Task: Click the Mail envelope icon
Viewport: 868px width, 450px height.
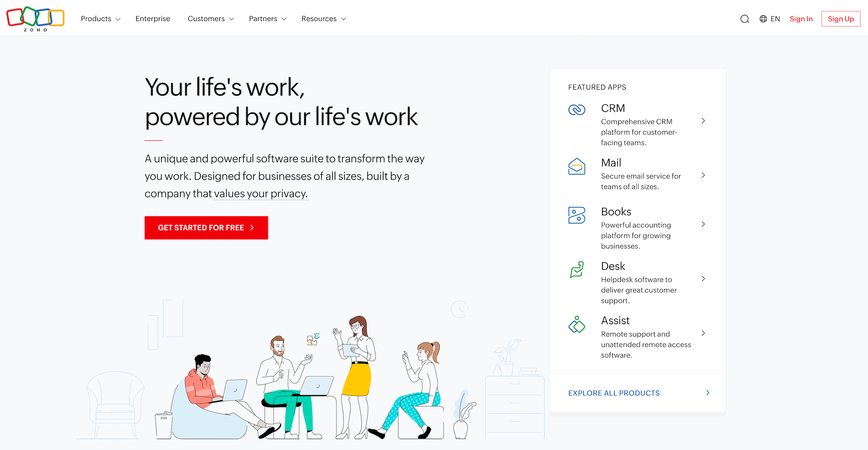Action: pyautogui.click(x=577, y=166)
